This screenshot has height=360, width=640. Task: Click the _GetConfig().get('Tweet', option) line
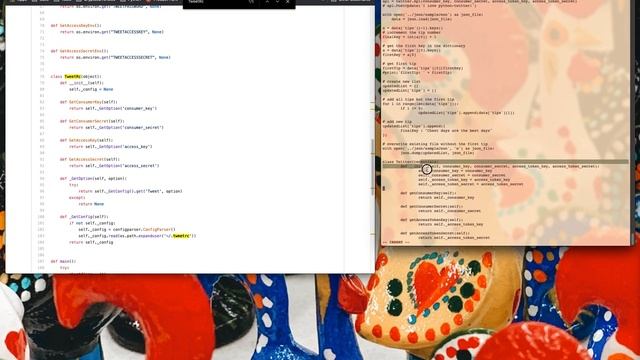130,191
